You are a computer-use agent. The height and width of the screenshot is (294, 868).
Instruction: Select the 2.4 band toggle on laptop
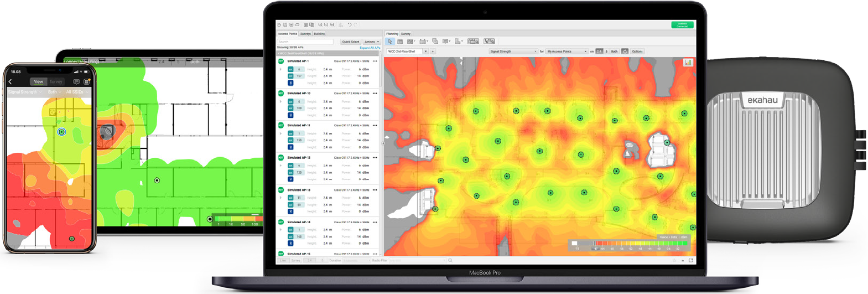pos(599,51)
